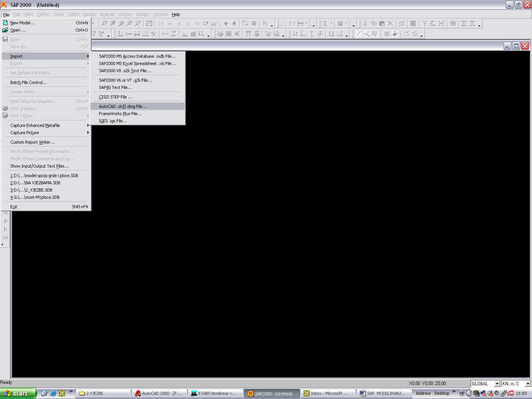Switch to the xz plane view
This screenshot has height=399, width=532.
point(179,24)
